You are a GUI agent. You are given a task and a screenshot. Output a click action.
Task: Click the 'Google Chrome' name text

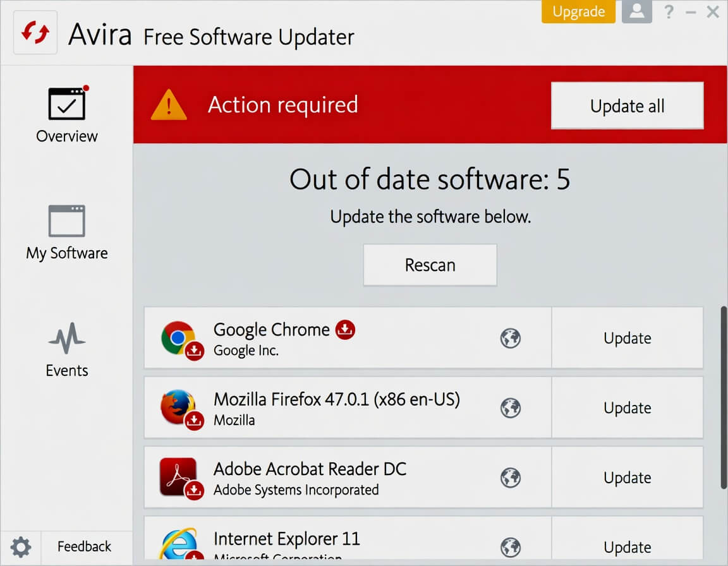click(x=272, y=329)
